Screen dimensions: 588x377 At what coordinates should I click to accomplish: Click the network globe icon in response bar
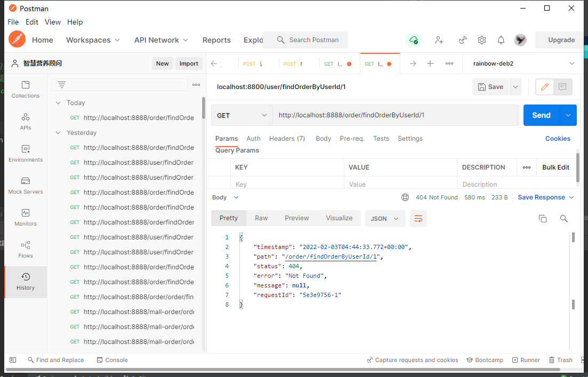point(405,197)
